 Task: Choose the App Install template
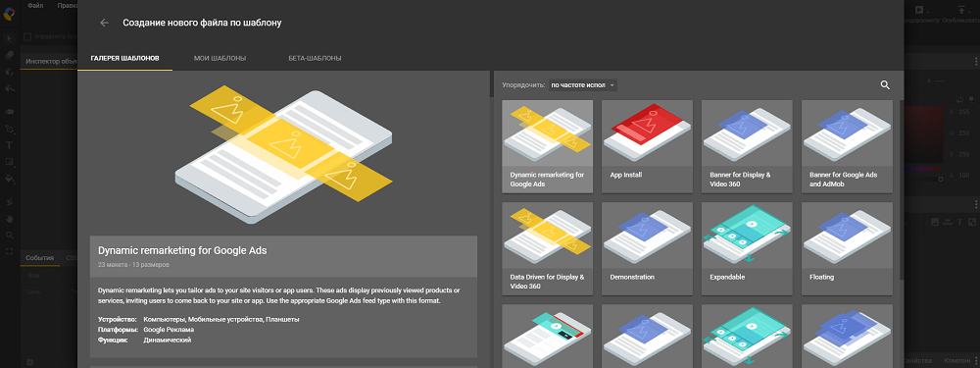[648, 147]
